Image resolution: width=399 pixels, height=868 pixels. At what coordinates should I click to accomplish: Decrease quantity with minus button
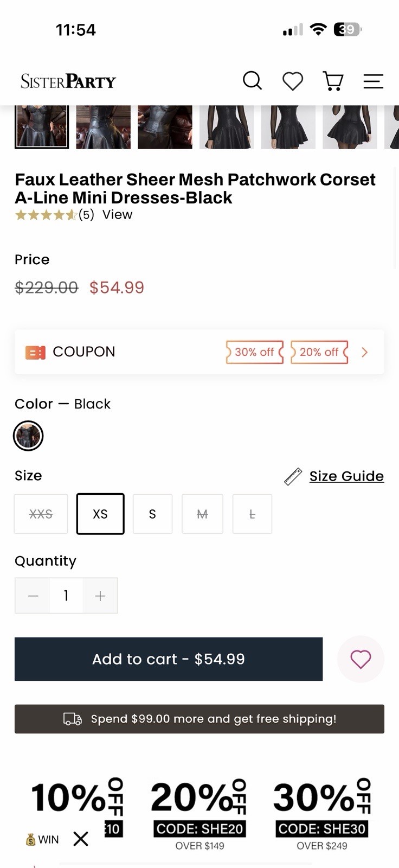tap(33, 596)
